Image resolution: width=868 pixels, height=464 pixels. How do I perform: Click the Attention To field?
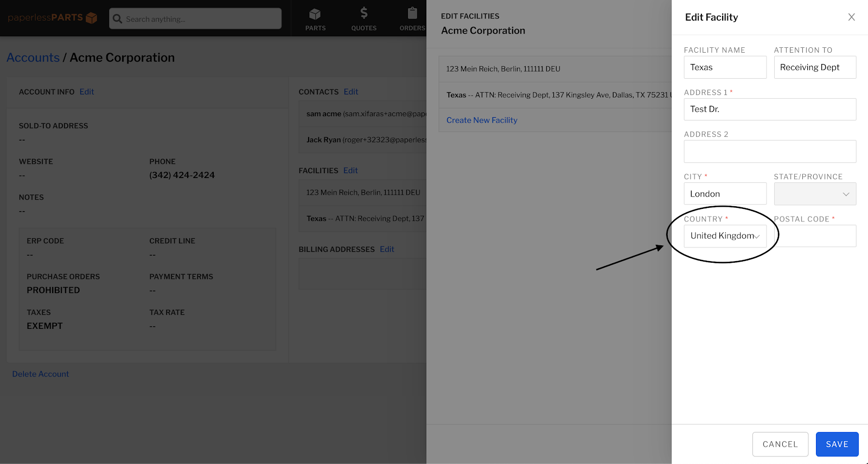[x=815, y=67]
